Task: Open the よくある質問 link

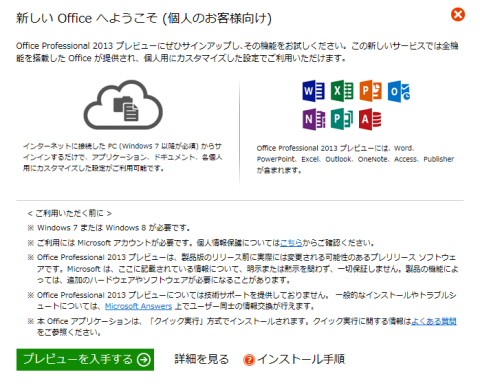Action: [434, 321]
